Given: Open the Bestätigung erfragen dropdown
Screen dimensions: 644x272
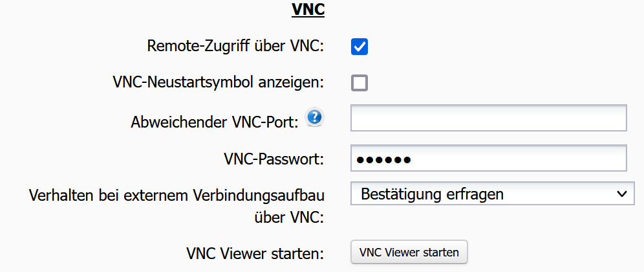Looking at the screenshot, I should click(493, 194).
